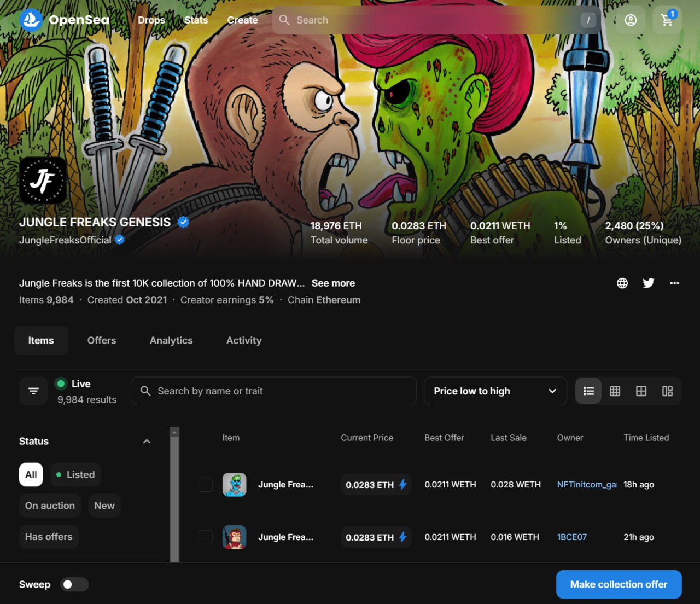This screenshot has height=604, width=700.
Task: Switch to large grid view
Action: click(641, 391)
